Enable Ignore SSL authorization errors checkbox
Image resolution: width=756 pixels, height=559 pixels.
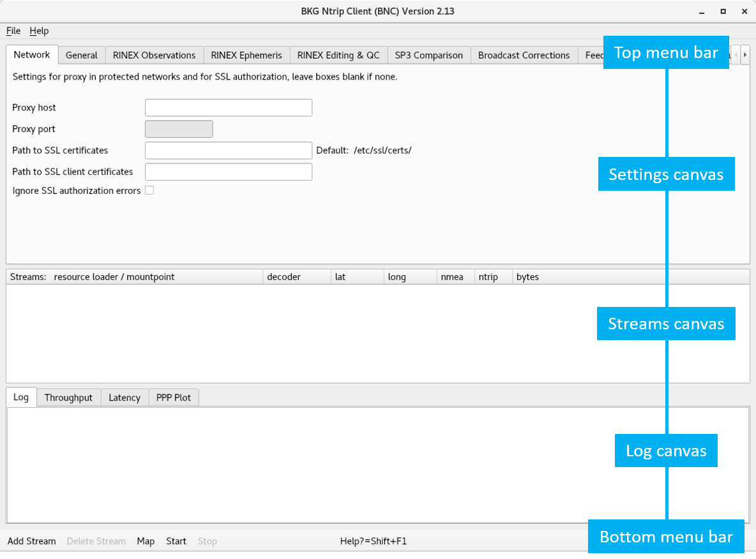tap(149, 190)
